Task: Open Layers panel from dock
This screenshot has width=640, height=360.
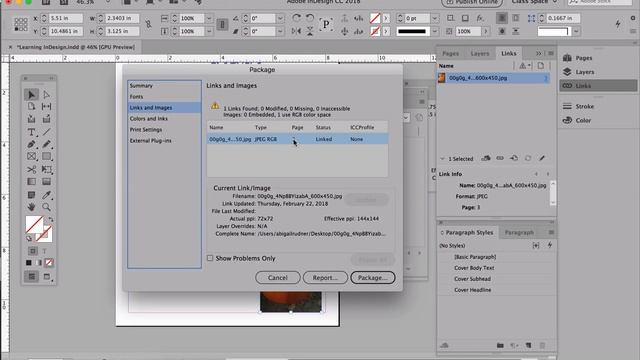Action: (584, 72)
